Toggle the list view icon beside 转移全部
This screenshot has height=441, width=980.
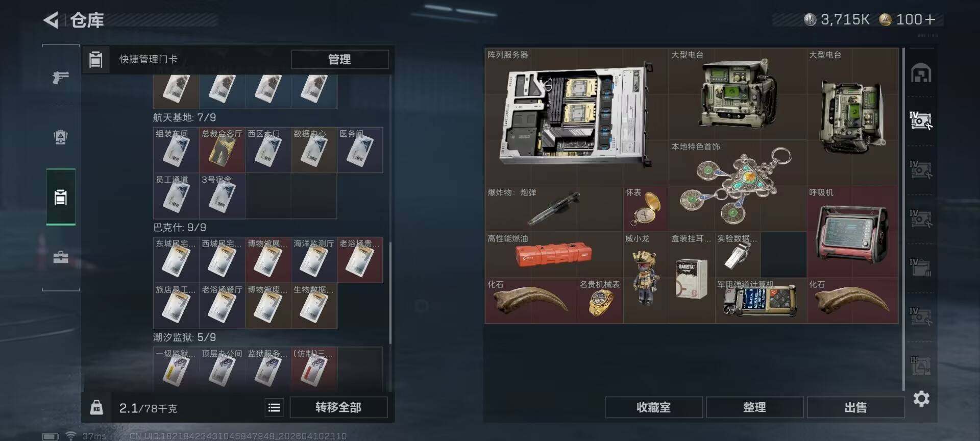coord(274,407)
